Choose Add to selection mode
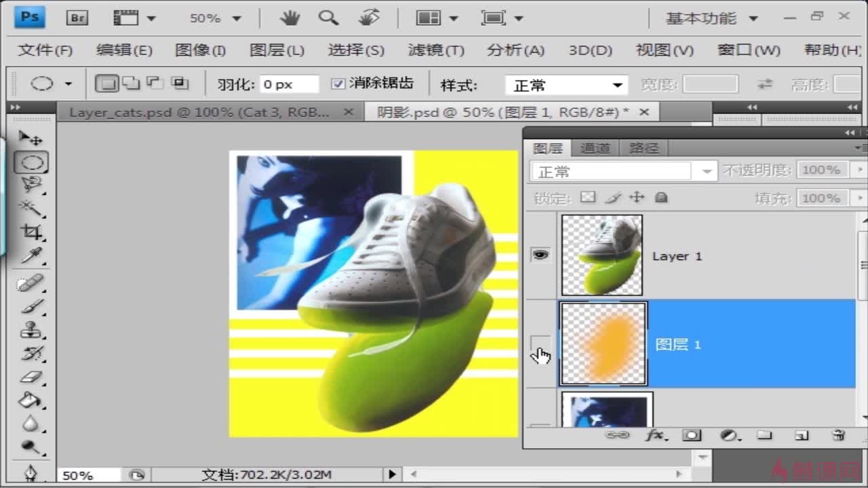The width and height of the screenshot is (868, 488). (131, 84)
